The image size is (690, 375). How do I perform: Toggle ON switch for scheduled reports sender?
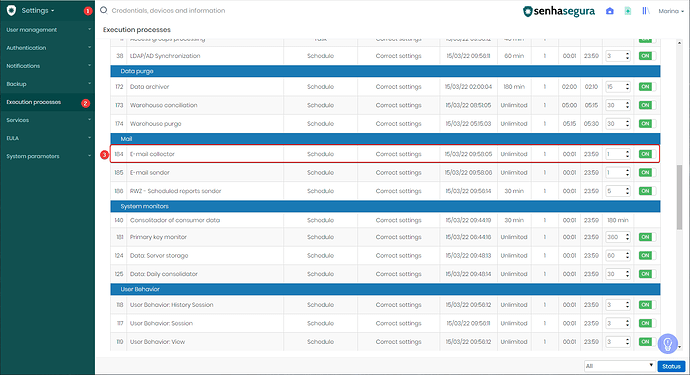tap(647, 191)
